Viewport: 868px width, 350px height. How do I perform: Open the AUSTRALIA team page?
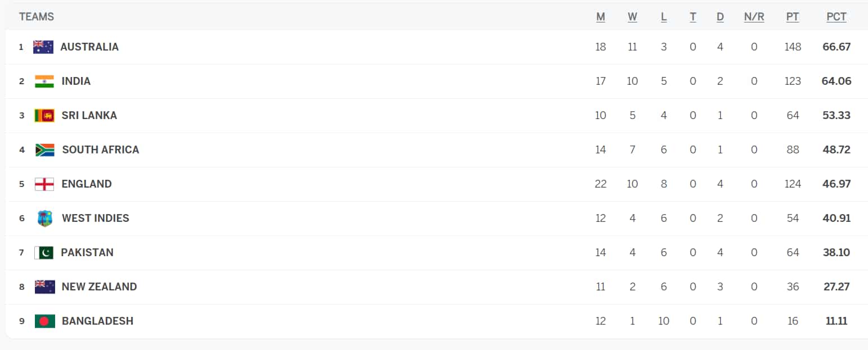pos(90,47)
